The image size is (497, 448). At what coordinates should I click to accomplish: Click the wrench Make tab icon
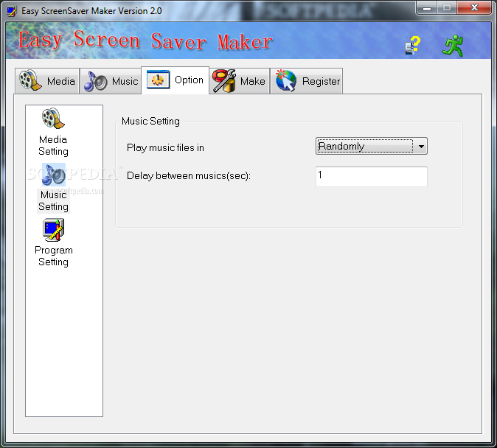[x=224, y=81]
